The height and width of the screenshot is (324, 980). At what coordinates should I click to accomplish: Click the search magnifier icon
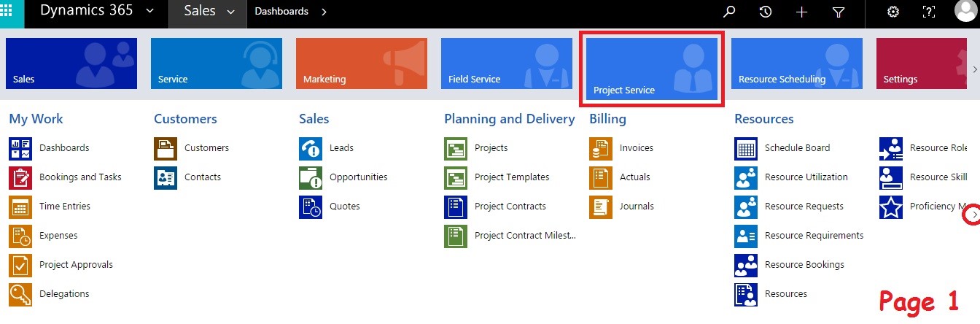click(x=728, y=12)
